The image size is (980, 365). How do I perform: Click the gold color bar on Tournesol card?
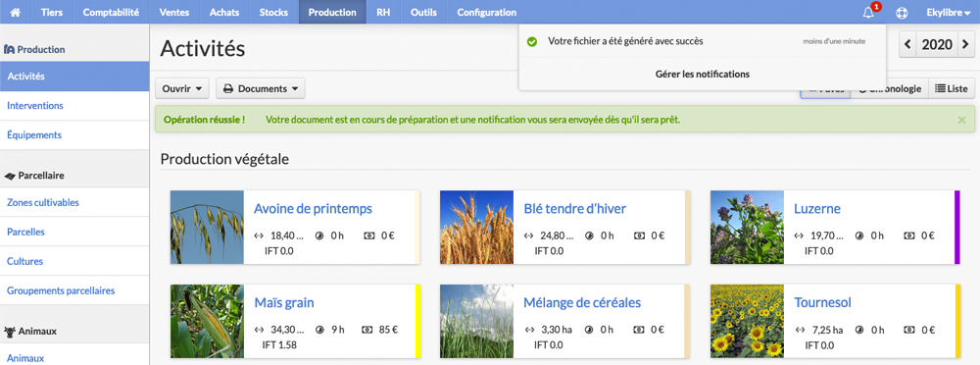click(957, 321)
